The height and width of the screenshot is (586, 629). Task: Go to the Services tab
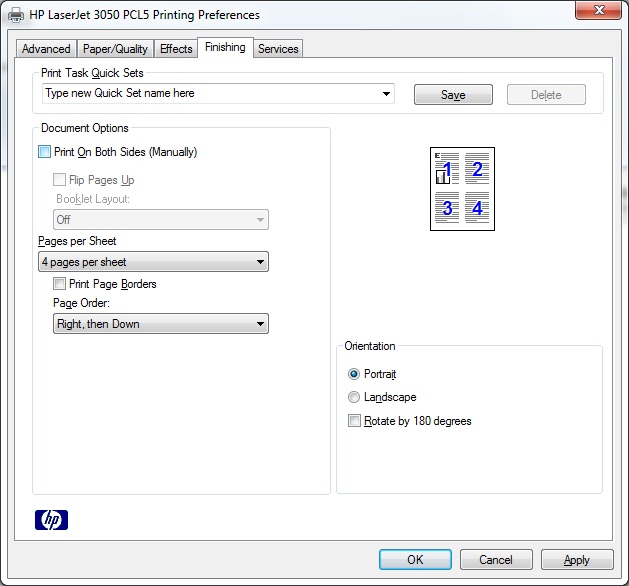pyautogui.click(x=278, y=49)
